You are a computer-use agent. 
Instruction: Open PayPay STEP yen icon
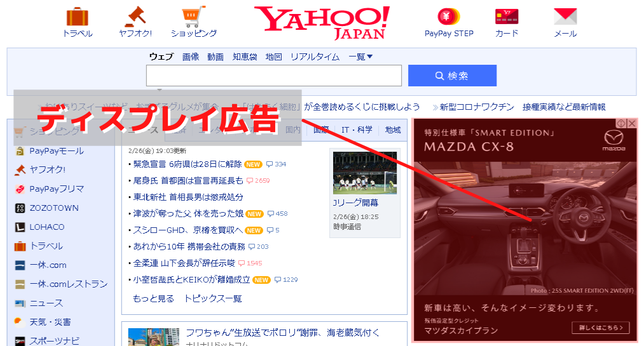click(x=448, y=17)
